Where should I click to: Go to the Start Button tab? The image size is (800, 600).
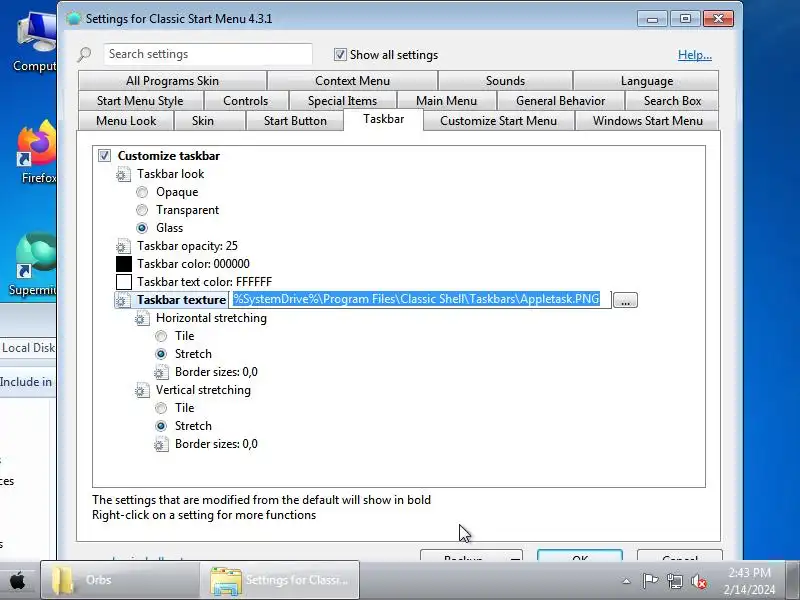[x=295, y=121]
